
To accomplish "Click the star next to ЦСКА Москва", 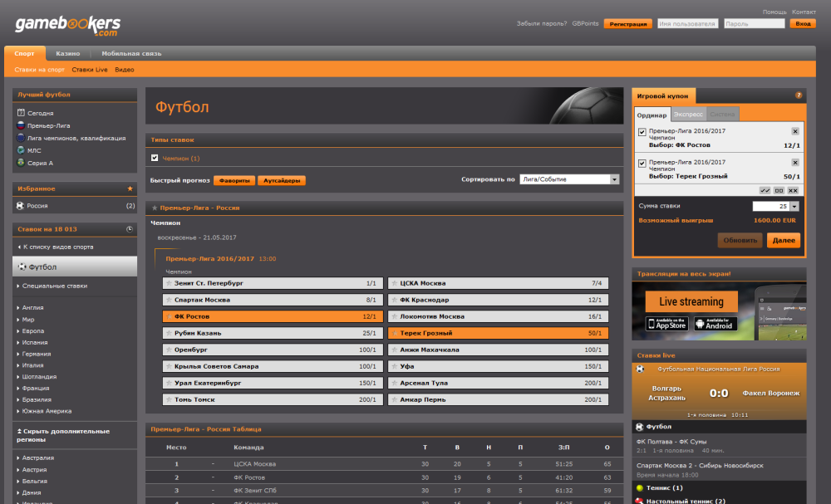I will point(394,283).
